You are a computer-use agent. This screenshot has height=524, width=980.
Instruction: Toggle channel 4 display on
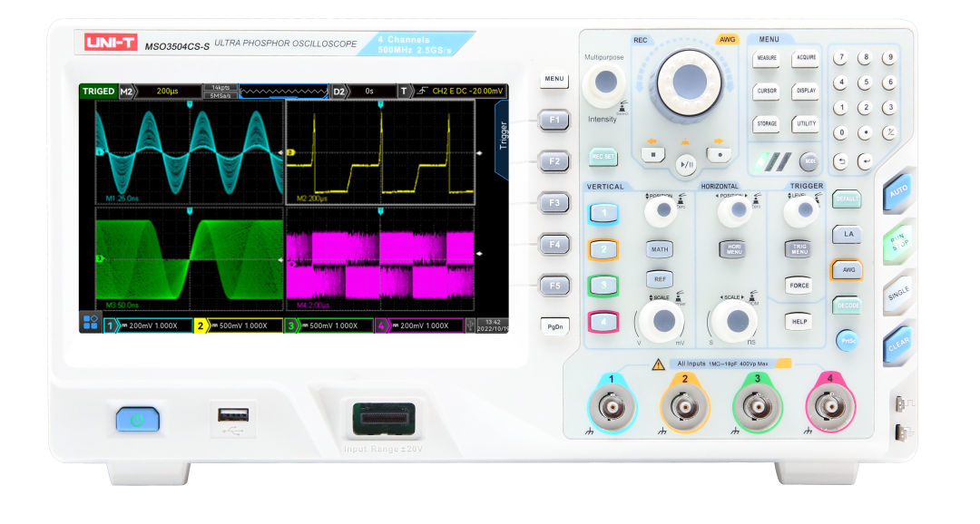[x=604, y=321]
